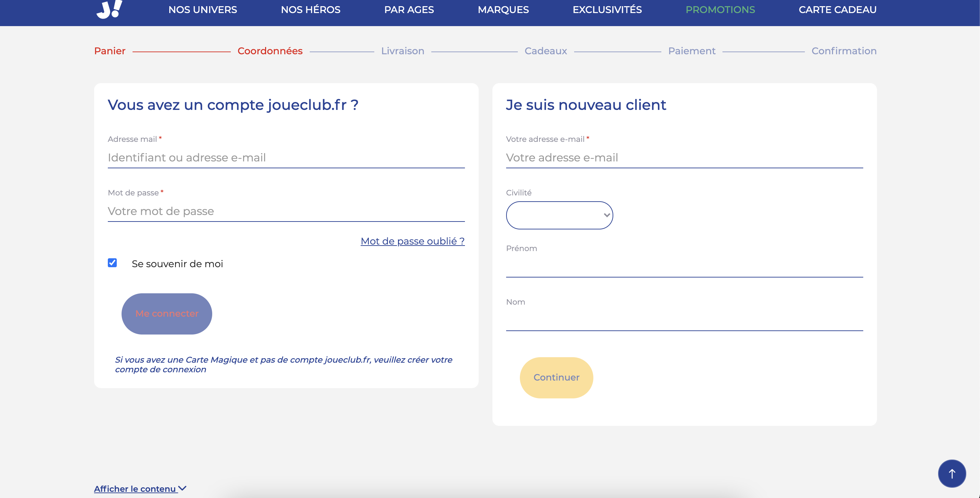Open the PROMOTIONS menu item
This screenshot has height=498, width=980.
pyautogui.click(x=720, y=10)
